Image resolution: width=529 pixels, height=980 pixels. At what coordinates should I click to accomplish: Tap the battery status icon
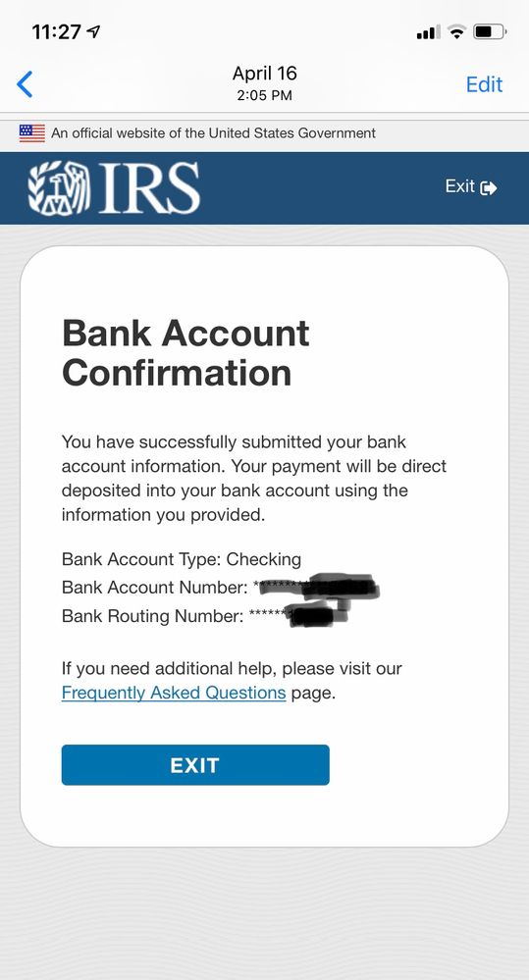tap(490, 31)
